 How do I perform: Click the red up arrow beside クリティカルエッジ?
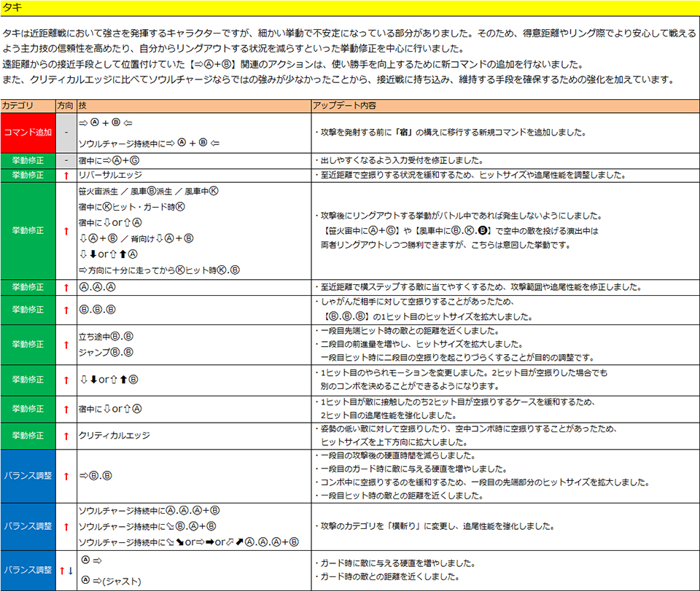point(66,435)
